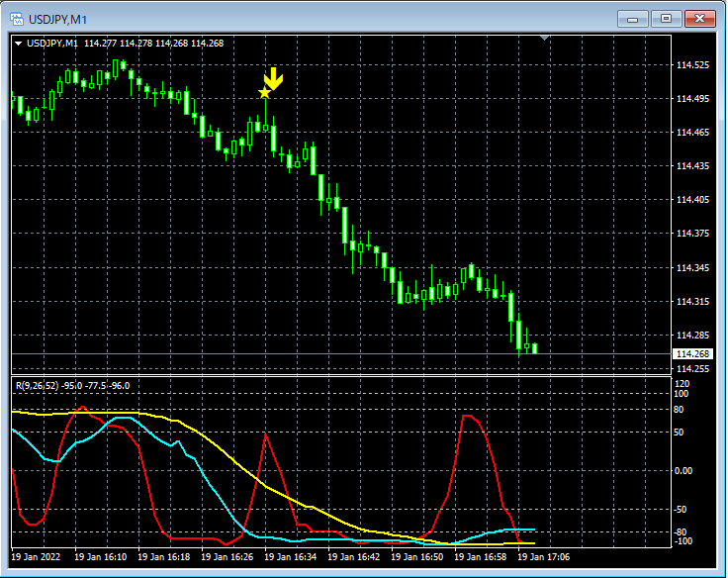Click the USDJPY,M1 title bar text
The image size is (728, 578).
[55, 19]
